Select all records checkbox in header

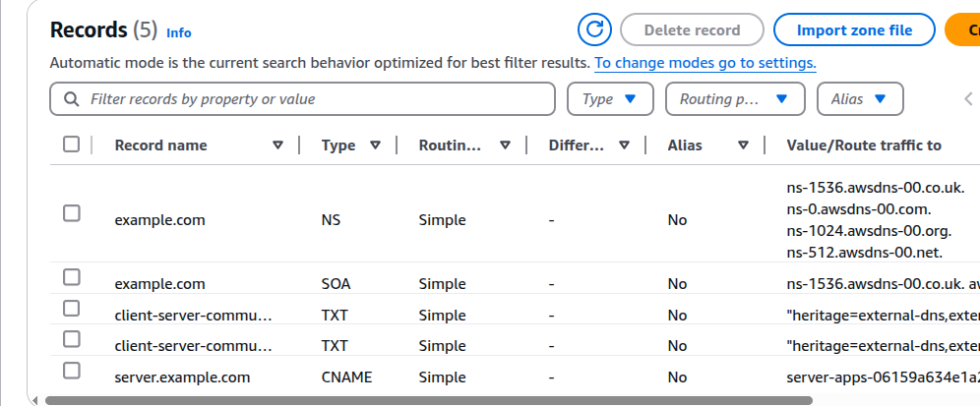[x=72, y=145]
